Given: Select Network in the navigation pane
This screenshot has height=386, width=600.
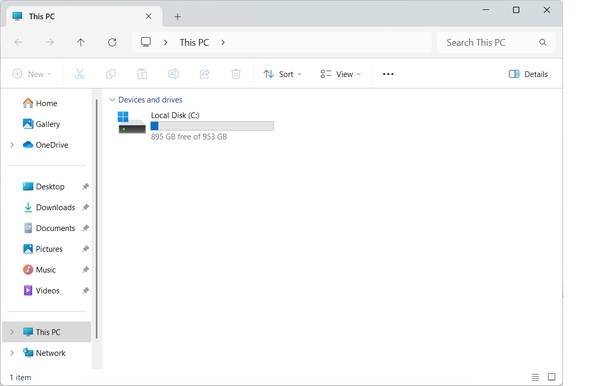Looking at the screenshot, I should pyautogui.click(x=44, y=353).
